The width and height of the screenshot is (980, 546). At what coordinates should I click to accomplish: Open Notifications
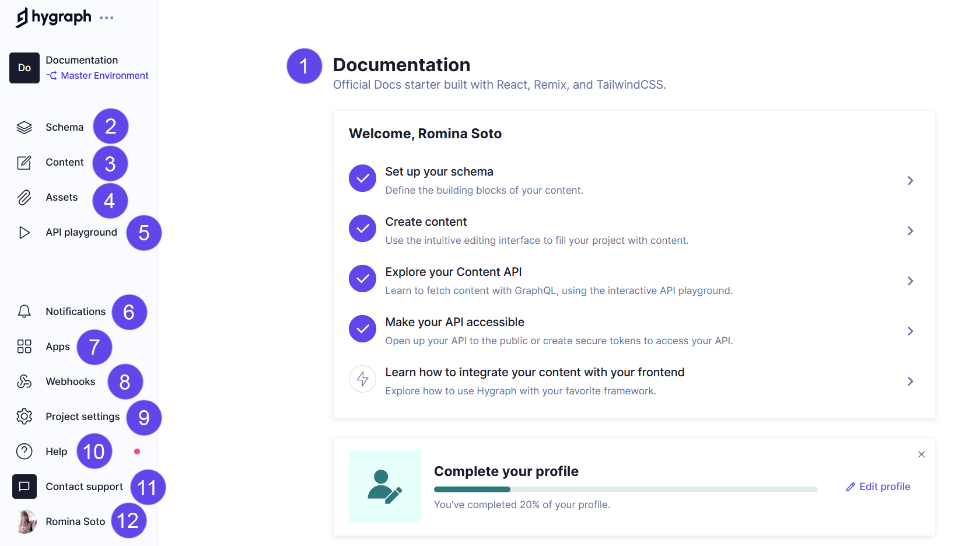[x=75, y=311]
